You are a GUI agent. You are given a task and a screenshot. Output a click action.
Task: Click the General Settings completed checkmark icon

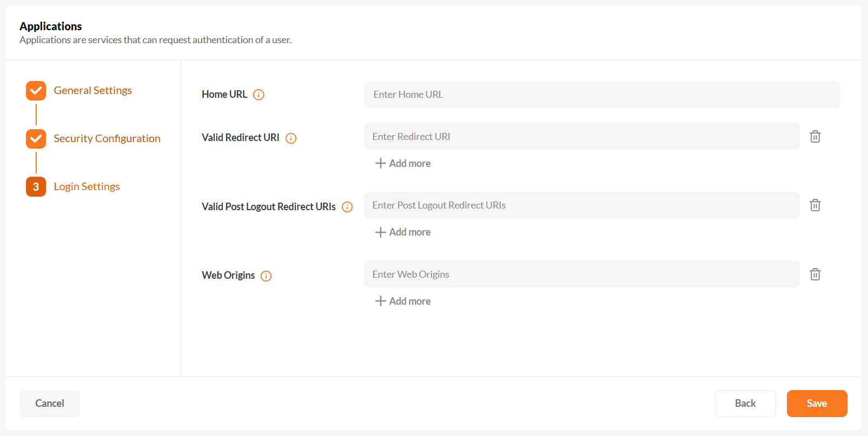pos(36,91)
